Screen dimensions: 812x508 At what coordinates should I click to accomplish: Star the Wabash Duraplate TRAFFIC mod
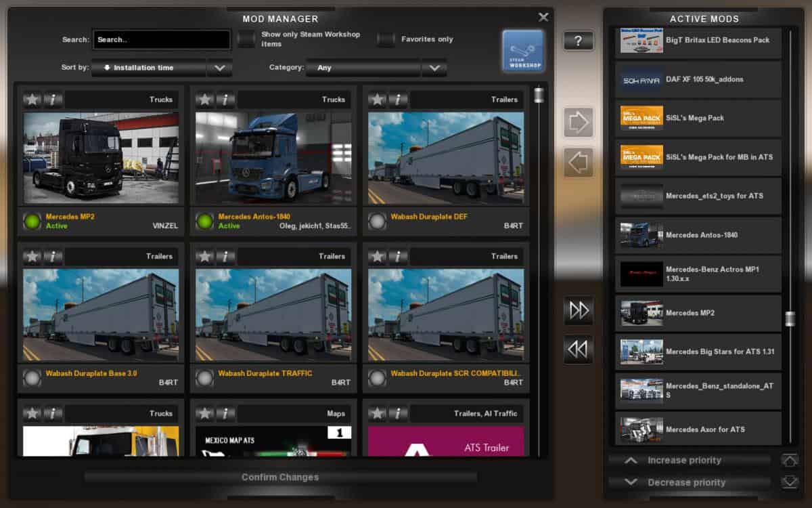tap(205, 257)
